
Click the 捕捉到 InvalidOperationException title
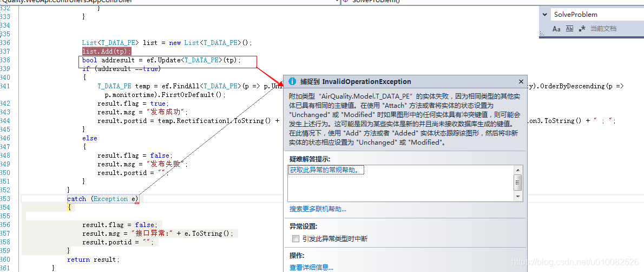click(x=356, y=81)
